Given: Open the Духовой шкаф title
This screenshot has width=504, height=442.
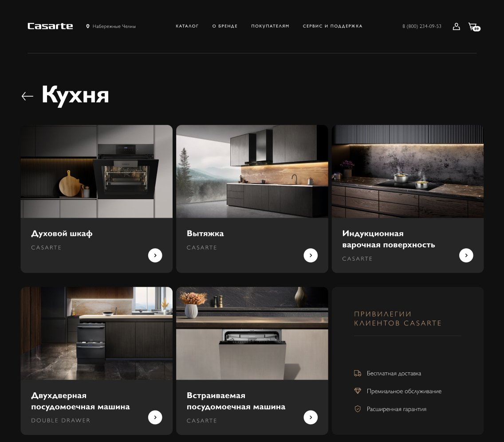Looking at the screenshot, I should pos(62,234).
